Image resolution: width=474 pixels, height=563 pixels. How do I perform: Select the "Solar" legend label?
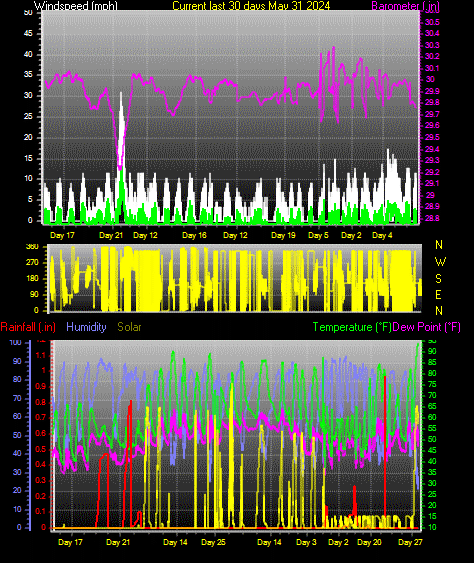(x=129, y=327)
